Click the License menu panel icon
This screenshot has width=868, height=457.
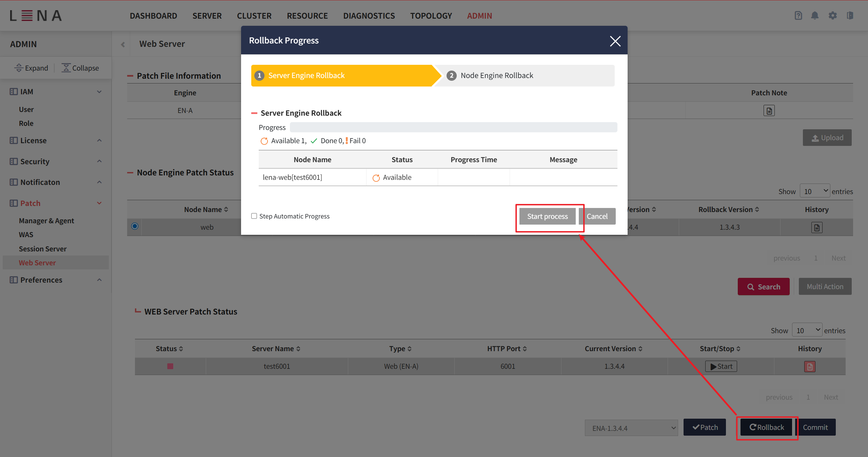click(x=14, y=140)
